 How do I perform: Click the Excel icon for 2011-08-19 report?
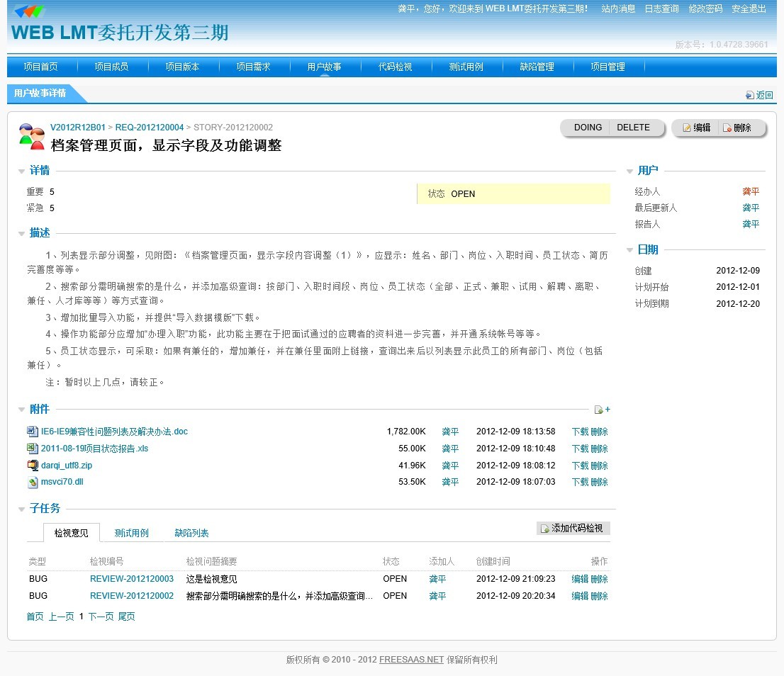pyautogui.click(x=32, y=448)
